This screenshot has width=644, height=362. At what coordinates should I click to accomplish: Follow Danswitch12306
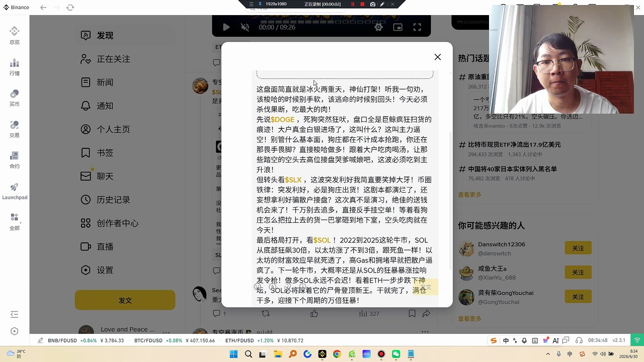click(578, 248)
